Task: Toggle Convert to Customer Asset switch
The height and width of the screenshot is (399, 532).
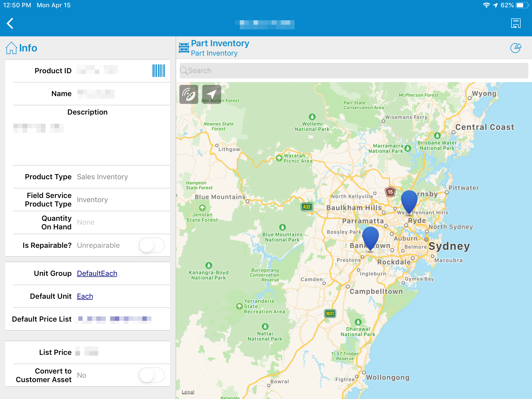Action: pyautogui.click(x=152, y=375)
